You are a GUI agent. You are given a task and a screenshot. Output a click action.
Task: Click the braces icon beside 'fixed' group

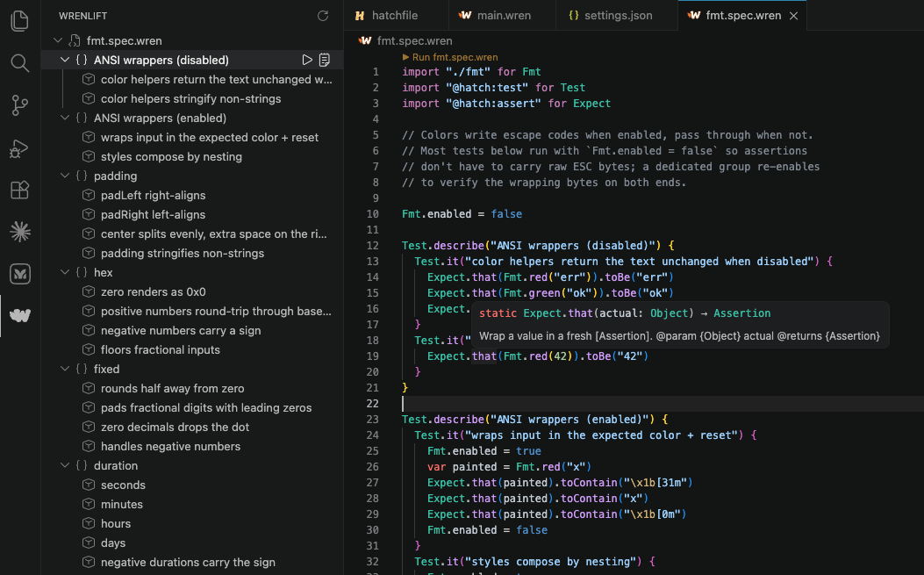point(82,370)
